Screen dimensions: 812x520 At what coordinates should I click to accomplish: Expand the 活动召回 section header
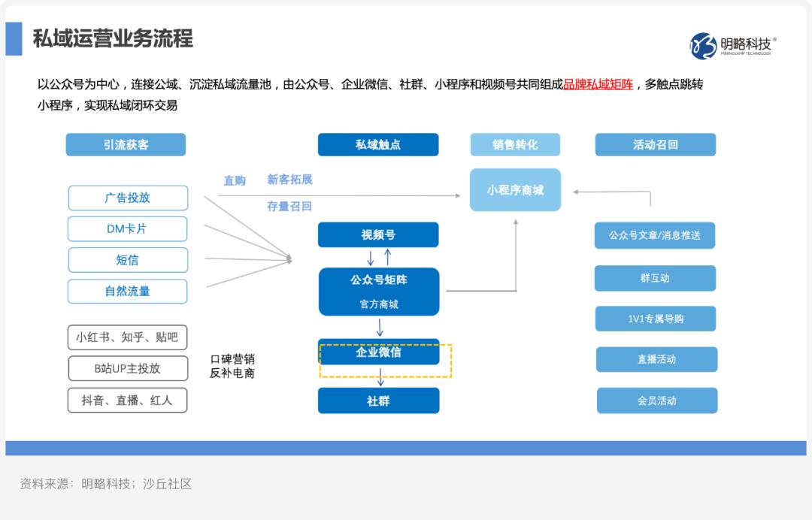655,144
